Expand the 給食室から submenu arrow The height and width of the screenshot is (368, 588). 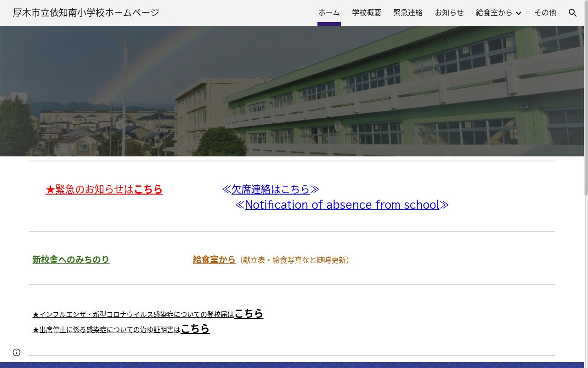pos(519,13)
